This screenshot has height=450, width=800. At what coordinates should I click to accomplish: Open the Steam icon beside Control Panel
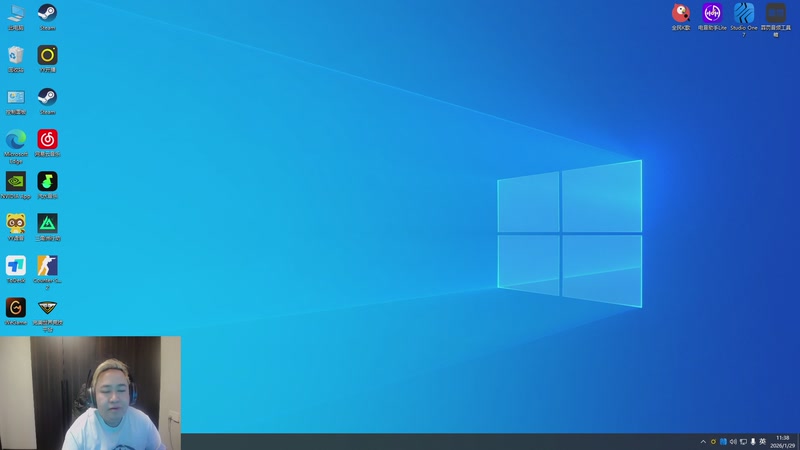47,102
